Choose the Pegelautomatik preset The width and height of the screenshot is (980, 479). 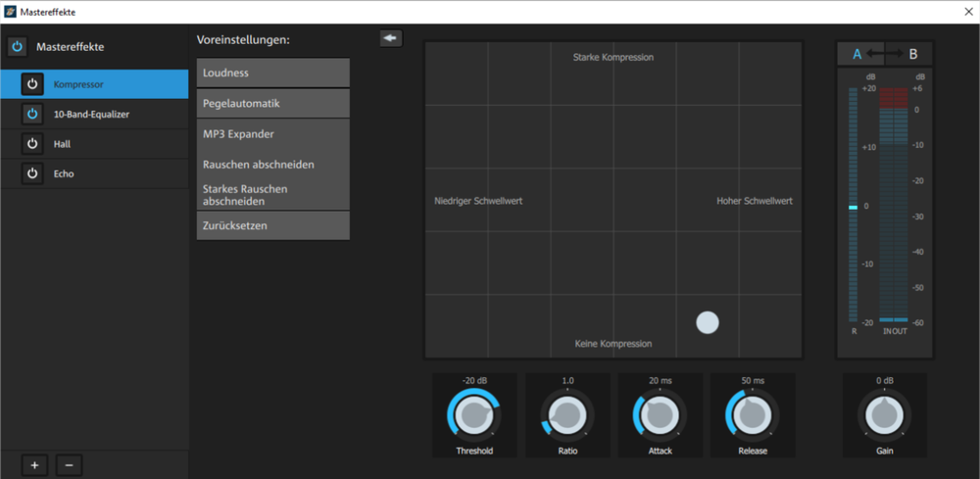pos(272,103)
